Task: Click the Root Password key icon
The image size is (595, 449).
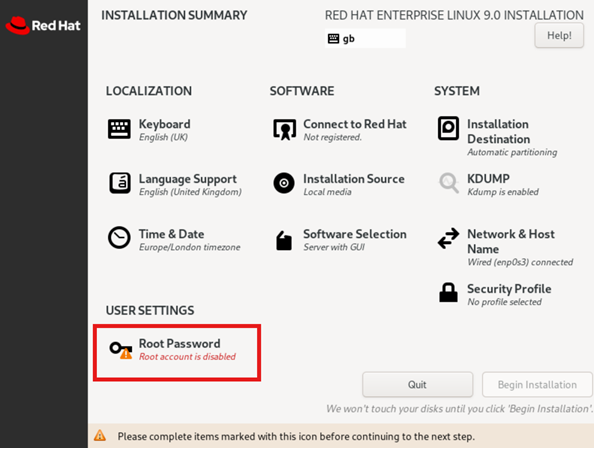Action: [121, 350]
